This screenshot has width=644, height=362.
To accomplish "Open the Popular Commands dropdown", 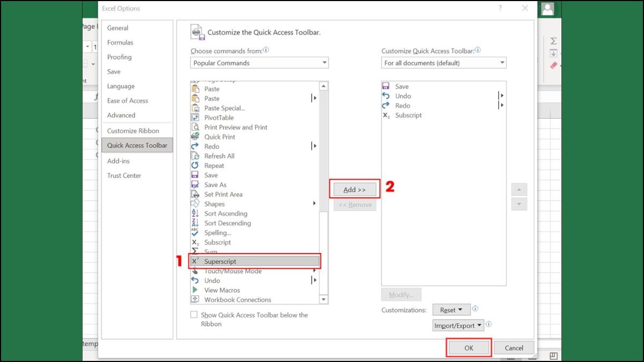I will tap(259, 63).
